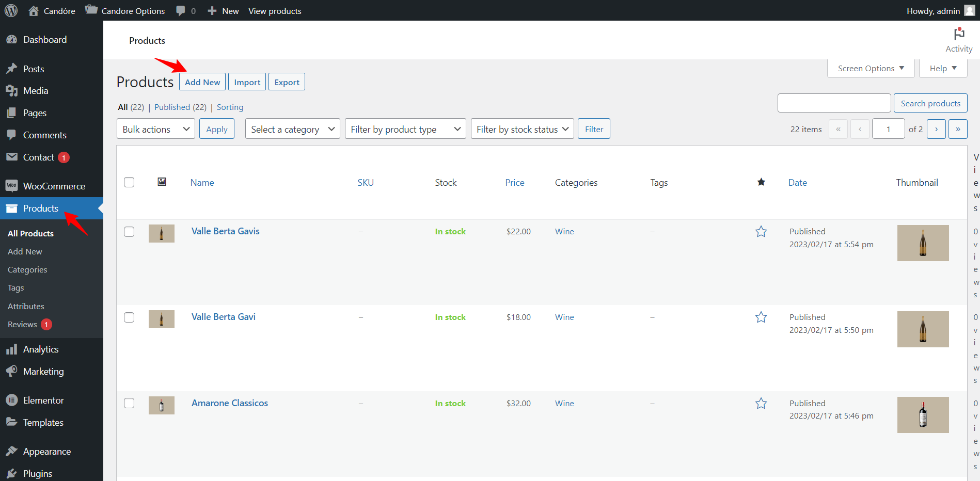The image size is (980, 481).
Task: Focus the product search input field
Action: (x=834, y=103)
